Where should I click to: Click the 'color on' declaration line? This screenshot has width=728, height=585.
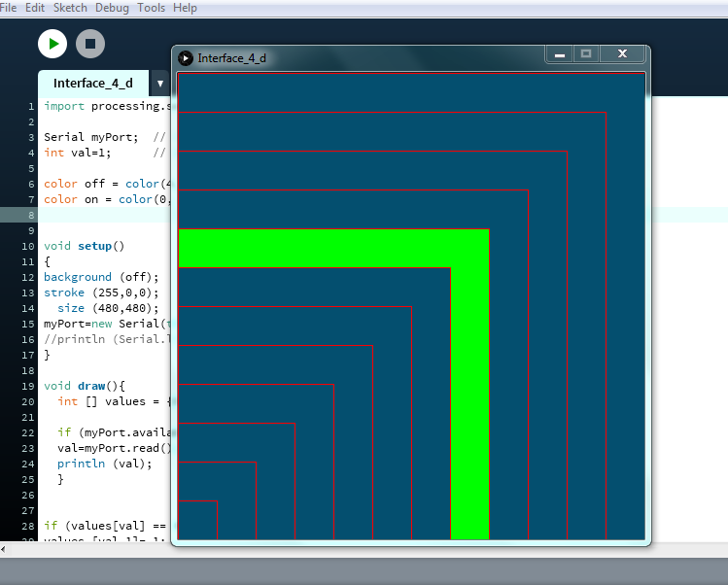(x=107, y=199)
